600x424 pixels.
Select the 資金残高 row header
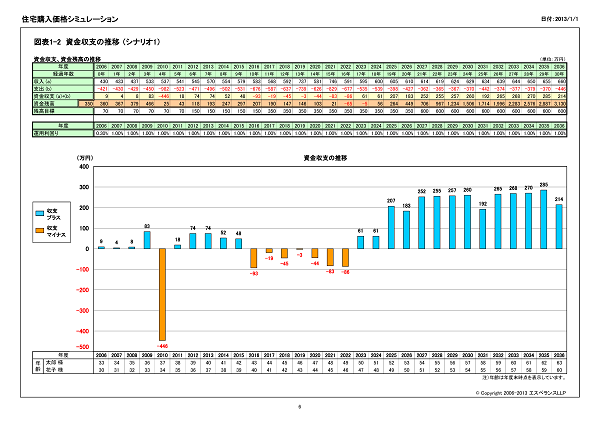(x=55, y=103)
